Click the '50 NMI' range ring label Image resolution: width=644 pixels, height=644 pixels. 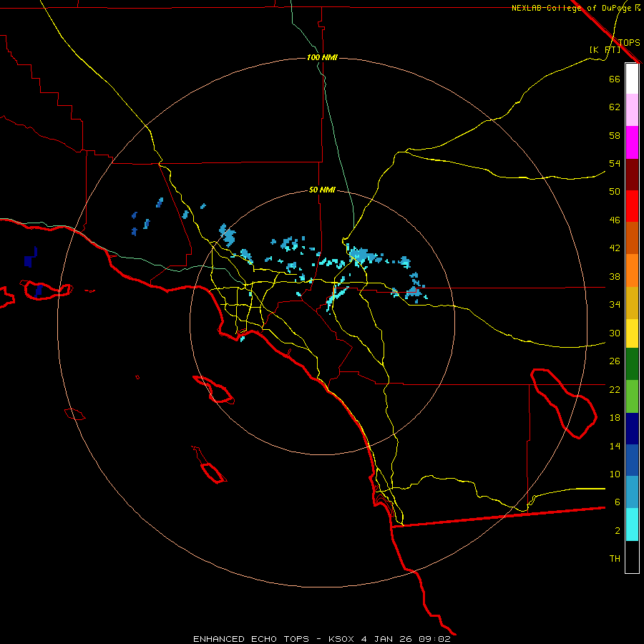tap(322, 190)
